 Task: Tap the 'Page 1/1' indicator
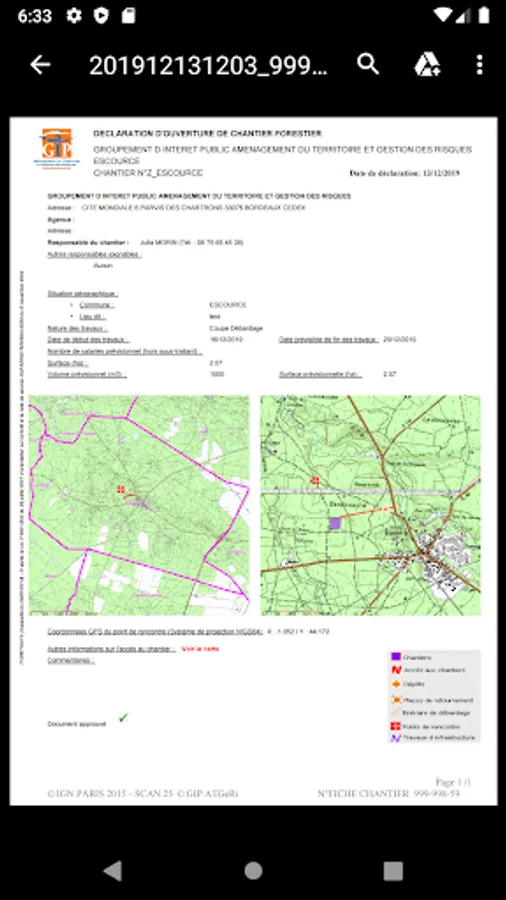(x=453, y=782)
